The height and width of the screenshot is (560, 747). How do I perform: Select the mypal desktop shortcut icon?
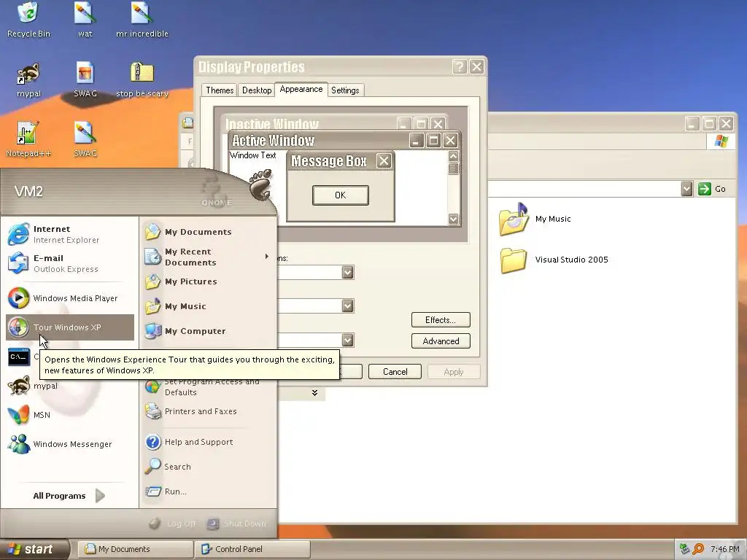pyautogui.click(x=28, y=80)
